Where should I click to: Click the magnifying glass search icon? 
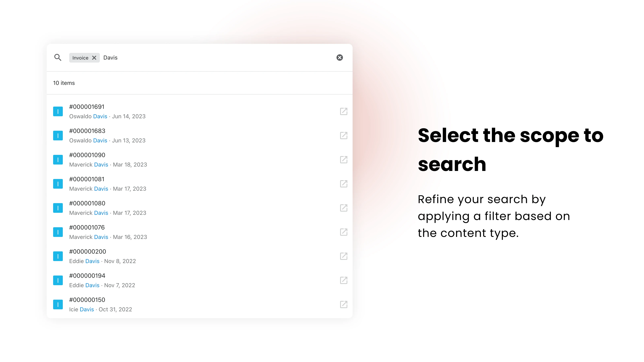pos(58,58)
